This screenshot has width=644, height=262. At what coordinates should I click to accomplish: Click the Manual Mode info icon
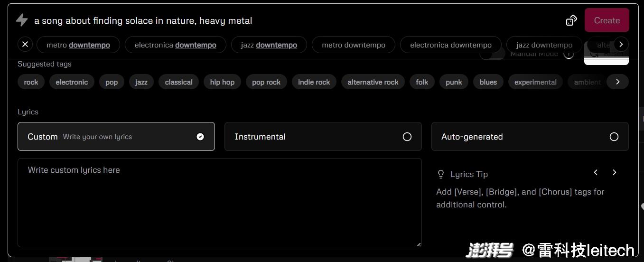click(x=569, y=54)
